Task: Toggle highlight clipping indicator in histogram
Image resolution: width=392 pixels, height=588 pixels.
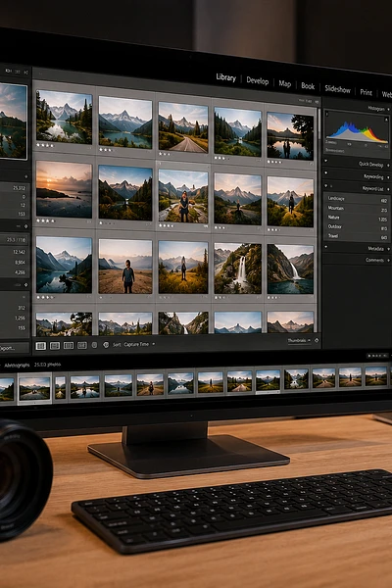Action: [386, 120]
